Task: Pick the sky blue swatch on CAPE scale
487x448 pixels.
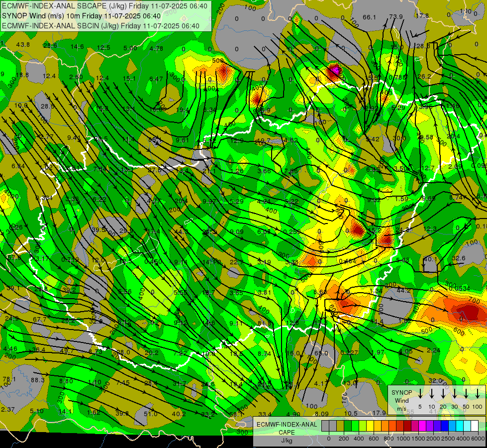Action: (452, 426)
